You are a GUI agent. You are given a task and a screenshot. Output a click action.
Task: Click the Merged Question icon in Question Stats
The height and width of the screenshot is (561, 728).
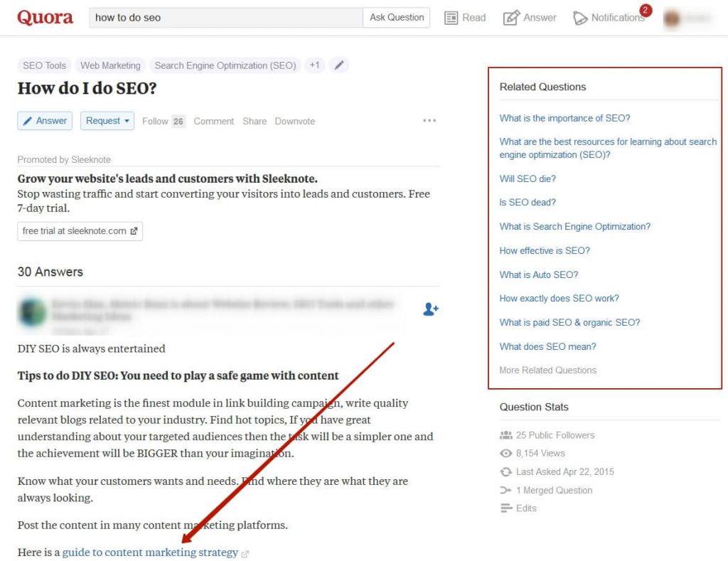pos(505,490)
